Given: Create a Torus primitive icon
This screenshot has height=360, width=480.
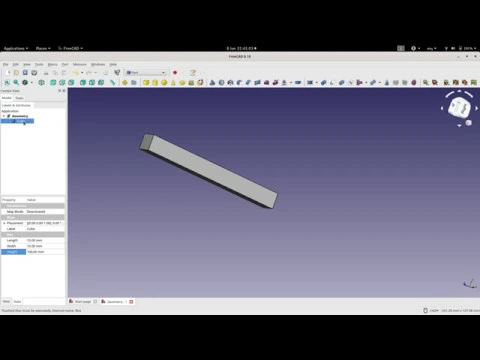Looking at the screenshot, I should [x=182, y=82].
